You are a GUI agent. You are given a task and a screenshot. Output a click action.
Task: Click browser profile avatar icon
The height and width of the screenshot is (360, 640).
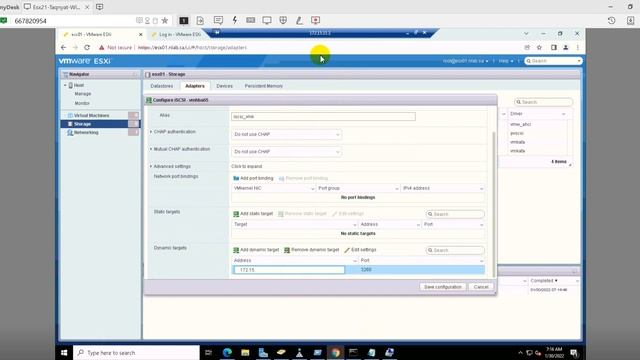click(x=566, y=47)
